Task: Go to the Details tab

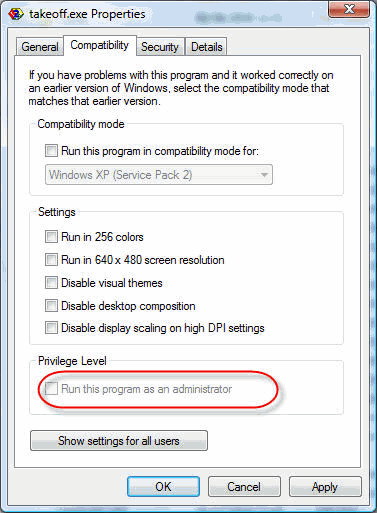Action: click(x=206, y=47)
